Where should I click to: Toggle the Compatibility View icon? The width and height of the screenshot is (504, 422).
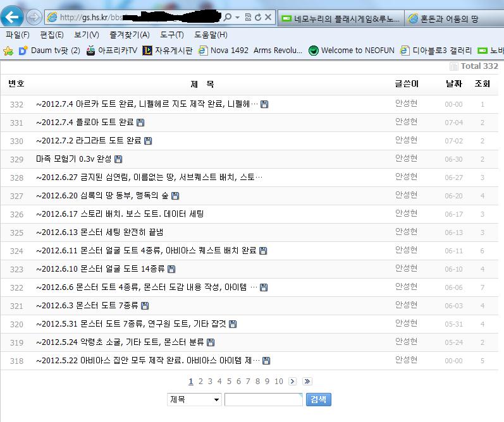pos(248,17)
